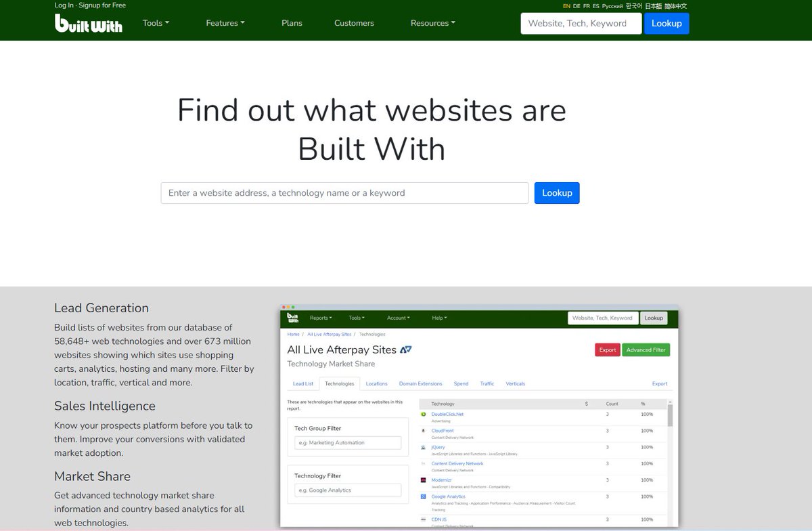Expand the Features dropdown menu
The width and height of the screenshot is (812, 531).
(x=225, y=23)
